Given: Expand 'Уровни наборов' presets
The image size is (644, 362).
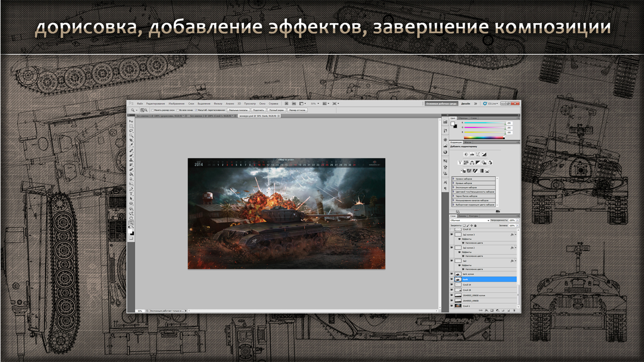Looking at the screenshot, I should [453, 179].
